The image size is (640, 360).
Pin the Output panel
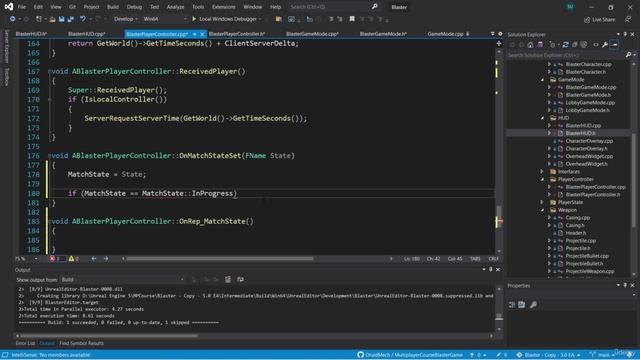[491, 269]
